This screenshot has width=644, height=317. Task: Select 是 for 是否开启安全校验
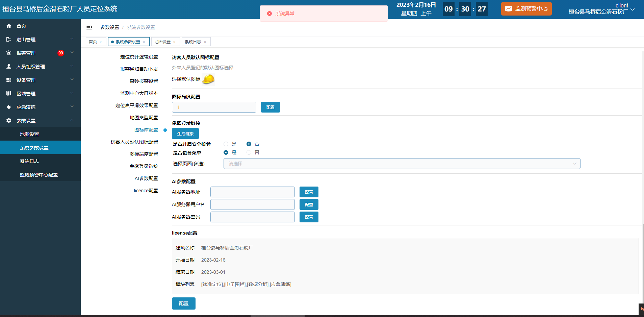click(x=226, y=144)
